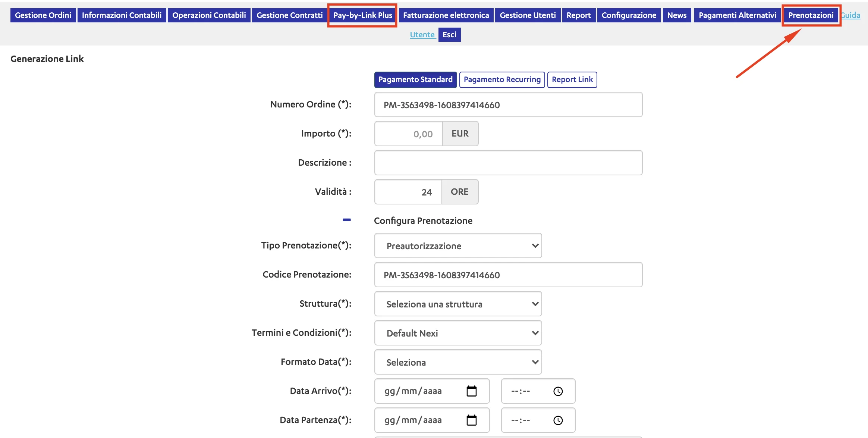Open the Tipo Prenotazione dropdown
The width and height of the screenshot is (868, 438).
point(457,245)
